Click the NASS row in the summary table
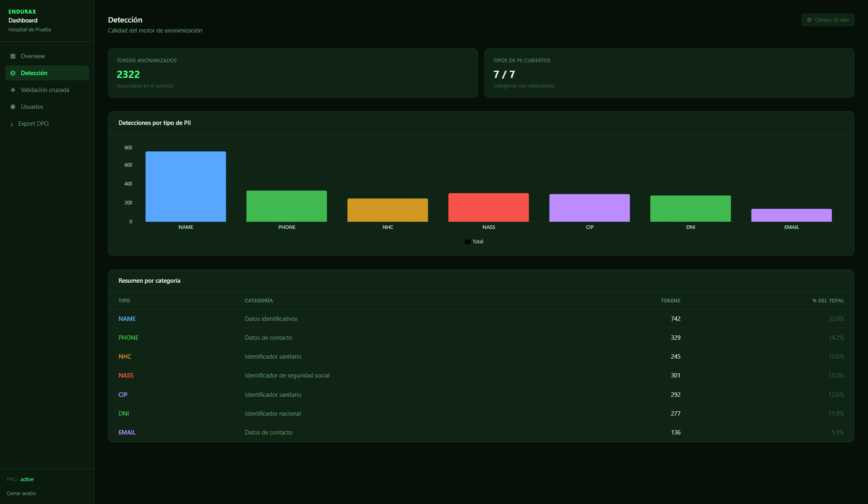Screen dimensions: 868x504 pyautogui.click(x=481, y=375)
